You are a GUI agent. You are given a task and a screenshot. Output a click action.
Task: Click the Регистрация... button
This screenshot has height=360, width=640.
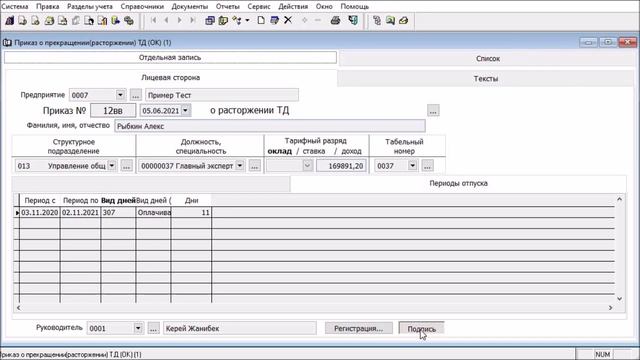point(358,328)
